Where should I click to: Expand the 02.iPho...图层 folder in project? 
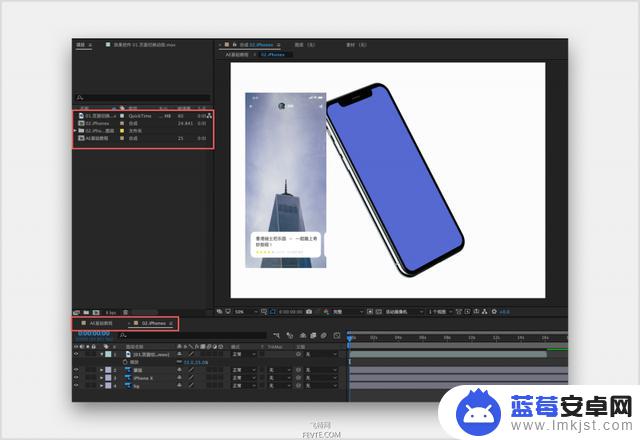tap(75, 131)
